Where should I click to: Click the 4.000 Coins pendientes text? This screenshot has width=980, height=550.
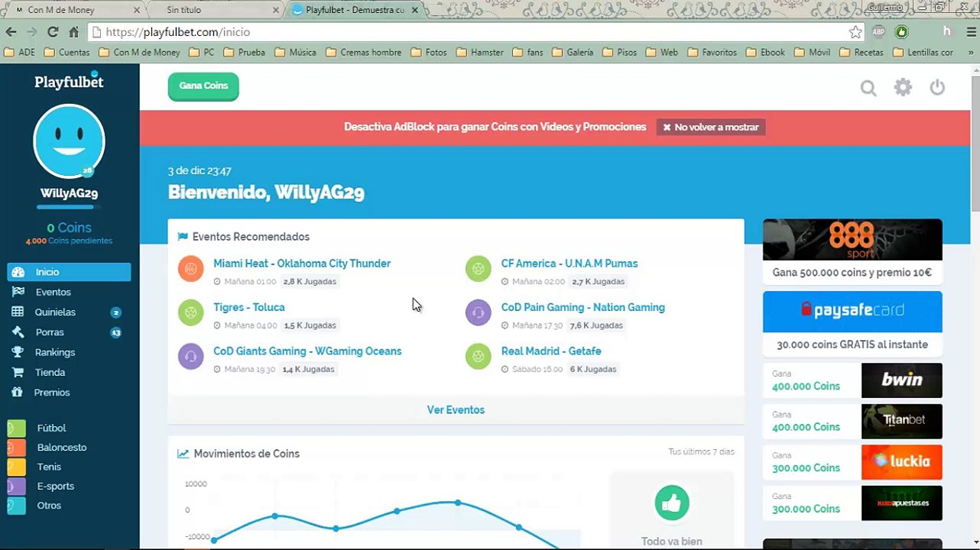click(69, 241)
